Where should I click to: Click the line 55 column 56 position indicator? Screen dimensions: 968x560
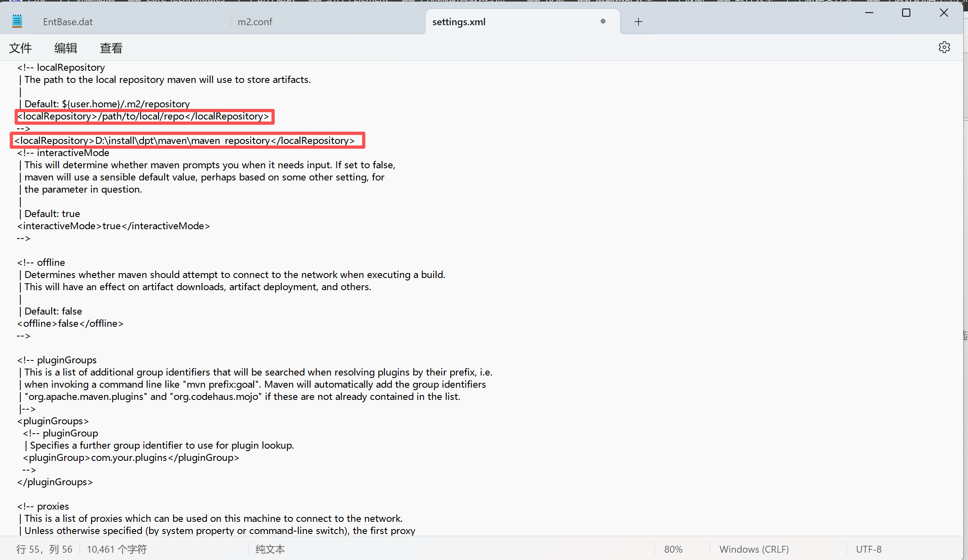(x=44, y=549)
